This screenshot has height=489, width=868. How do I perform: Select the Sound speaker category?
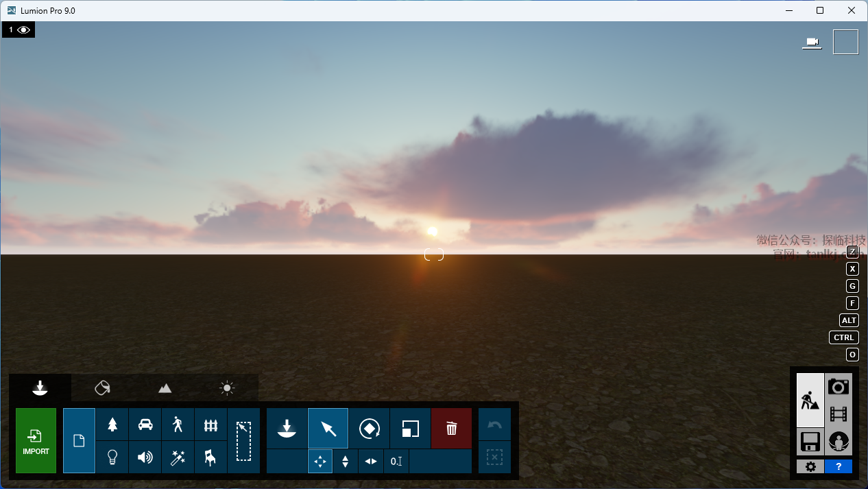tap(145, 457)
